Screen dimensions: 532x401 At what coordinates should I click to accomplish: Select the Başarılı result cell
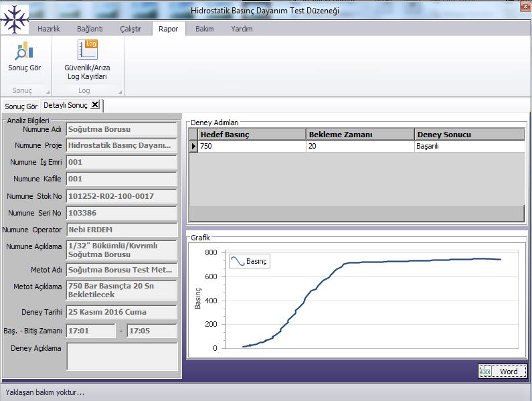click(x=469, y=147)
